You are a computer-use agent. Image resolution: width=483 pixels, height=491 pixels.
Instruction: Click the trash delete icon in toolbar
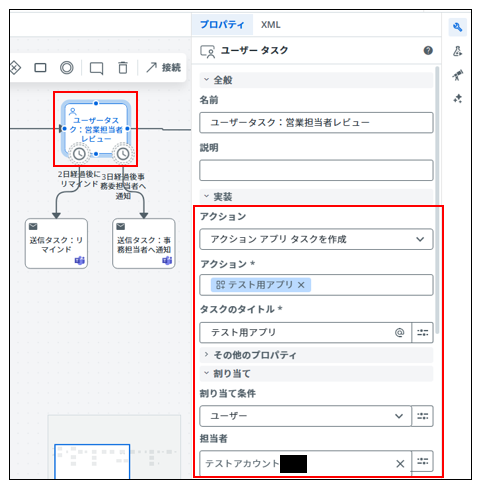[123, 68]
